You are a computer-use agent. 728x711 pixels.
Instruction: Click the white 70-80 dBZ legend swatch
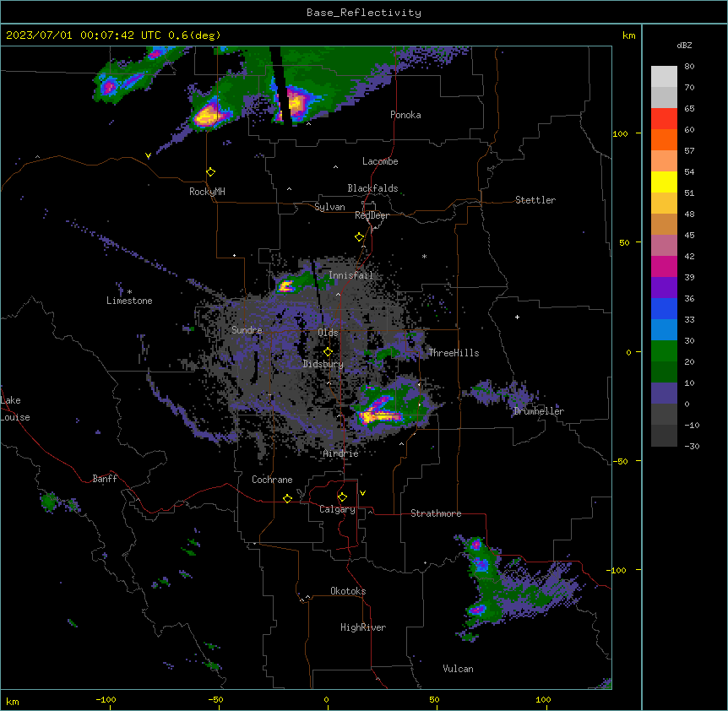point(664,77)
